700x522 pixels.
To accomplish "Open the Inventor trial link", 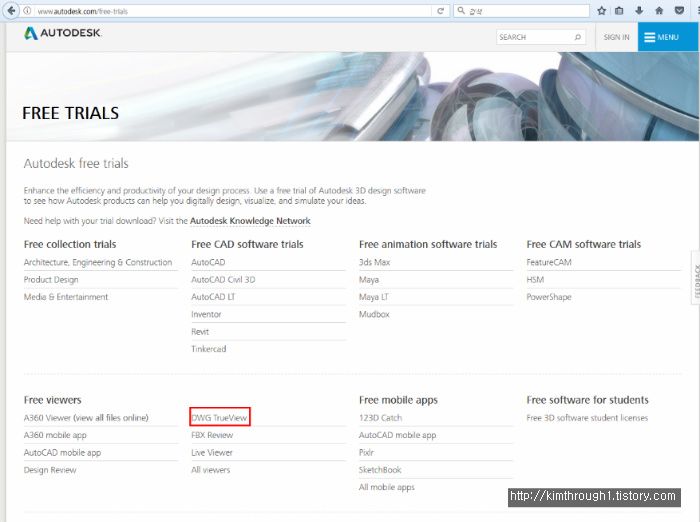I will 206,314.
